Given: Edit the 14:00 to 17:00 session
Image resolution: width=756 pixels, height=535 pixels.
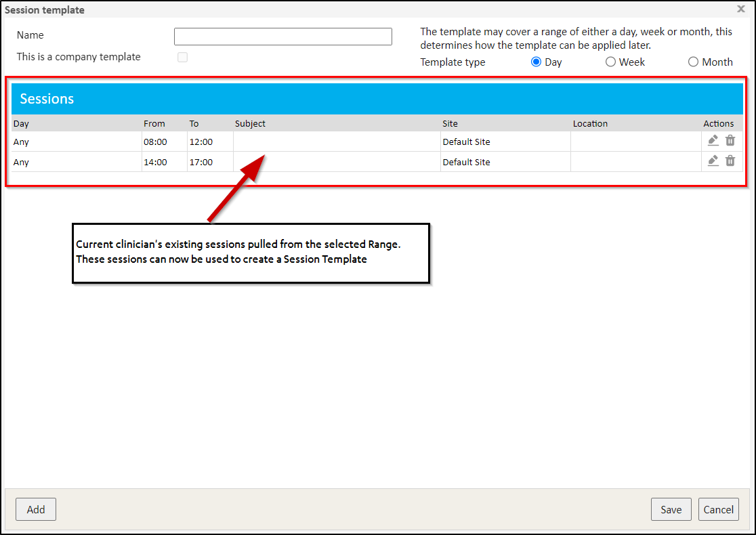Looking at the screenshot, I should pos(713,161).
